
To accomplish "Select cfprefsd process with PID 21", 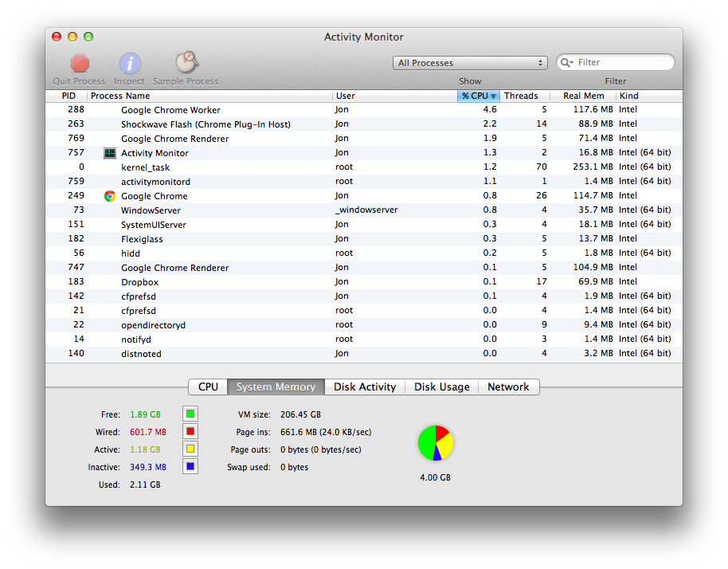I will 364,310.
